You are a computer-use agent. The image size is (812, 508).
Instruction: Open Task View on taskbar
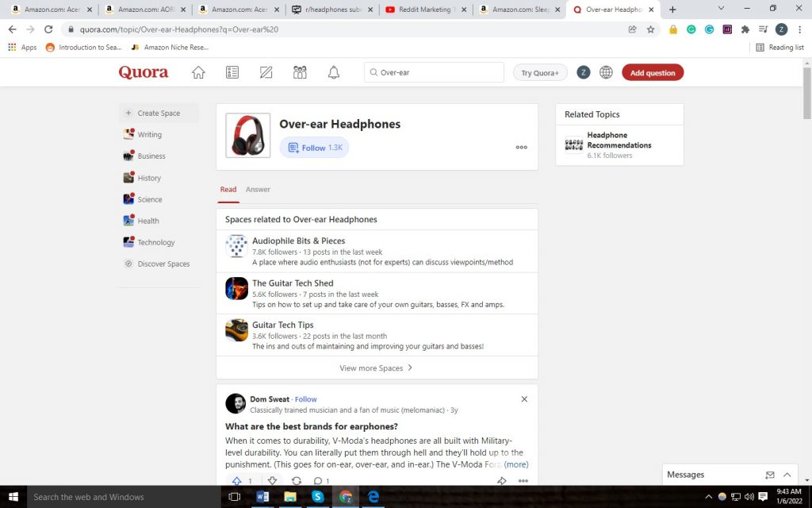pyautogui.click(x=235, y=497)
